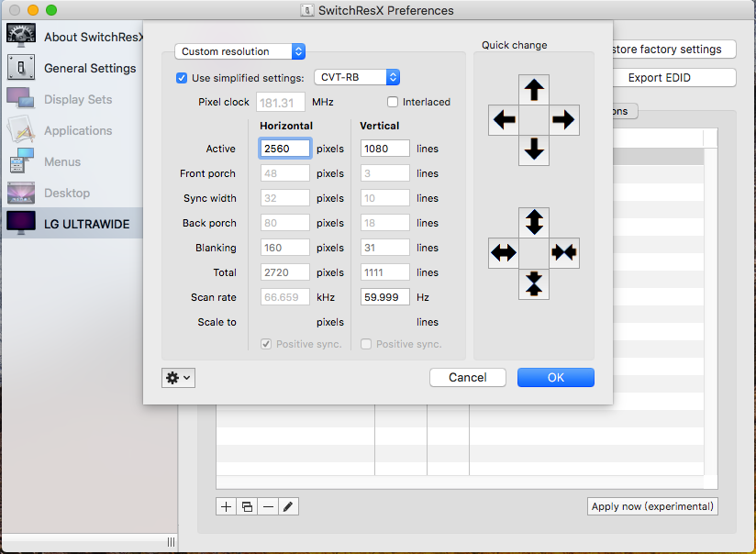This screenshot has width=756, height=554.
Task: Click the add resolution plus icon
Action: coord(226,505)
